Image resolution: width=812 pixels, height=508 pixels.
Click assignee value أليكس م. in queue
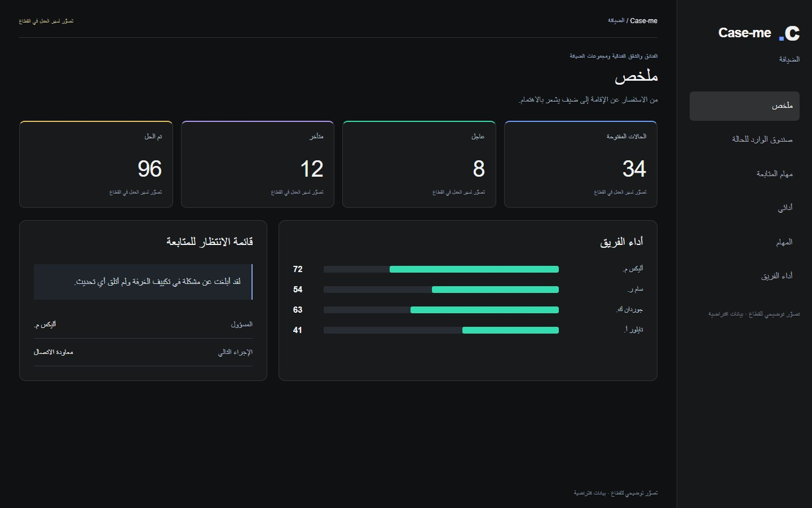click(x=45, y=325)
